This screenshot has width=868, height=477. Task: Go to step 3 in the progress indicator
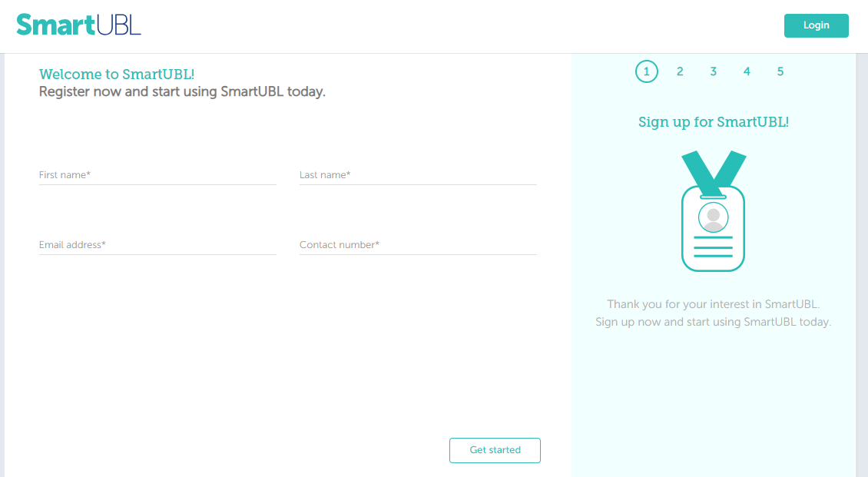point(714,71)
